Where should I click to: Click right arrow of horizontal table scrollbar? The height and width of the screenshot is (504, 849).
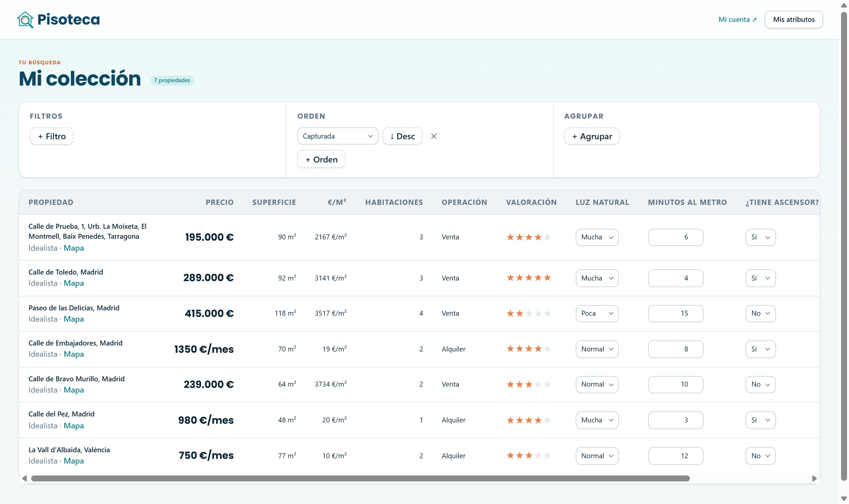814,478
